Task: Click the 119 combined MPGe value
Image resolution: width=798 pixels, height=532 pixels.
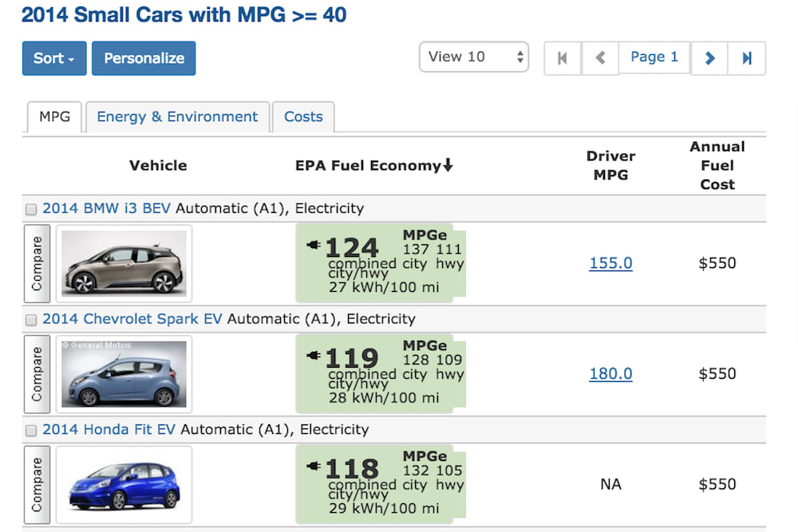Action: coord(352,358)
